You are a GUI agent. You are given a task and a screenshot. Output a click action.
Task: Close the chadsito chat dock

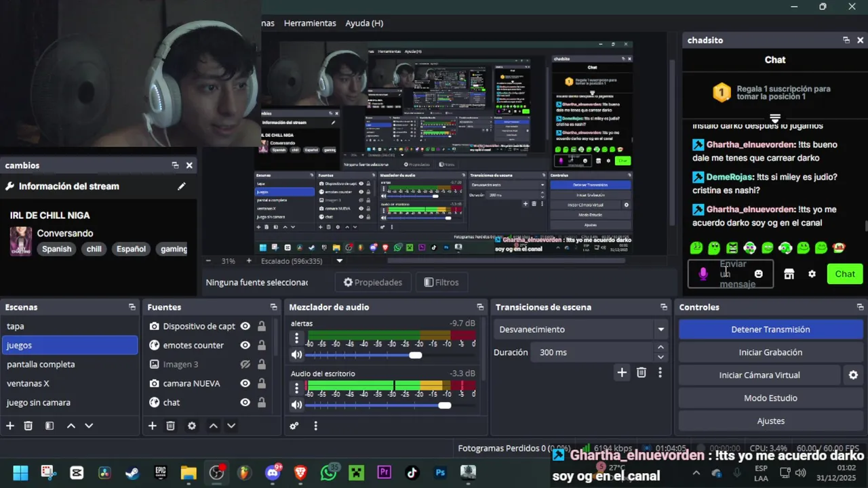click(861, 40)
